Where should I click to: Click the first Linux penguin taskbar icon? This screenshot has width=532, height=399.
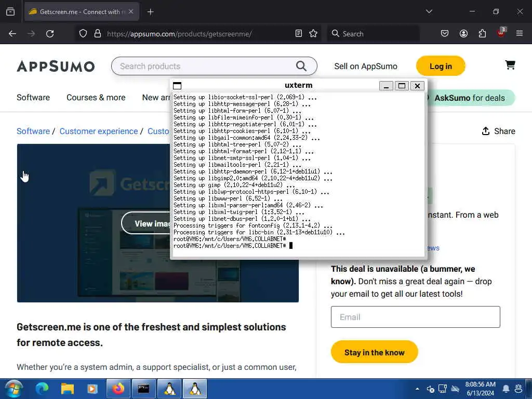169,389
